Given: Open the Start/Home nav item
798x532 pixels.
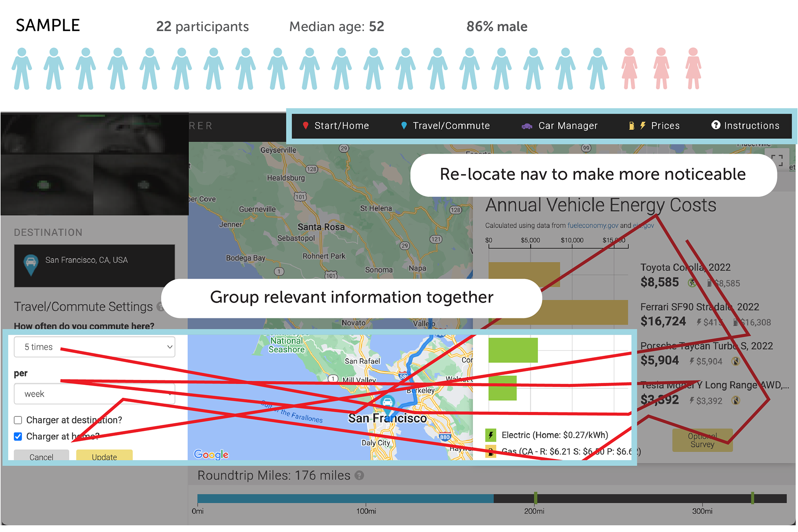Looking at the screenshot, I should tap(336, 126).
